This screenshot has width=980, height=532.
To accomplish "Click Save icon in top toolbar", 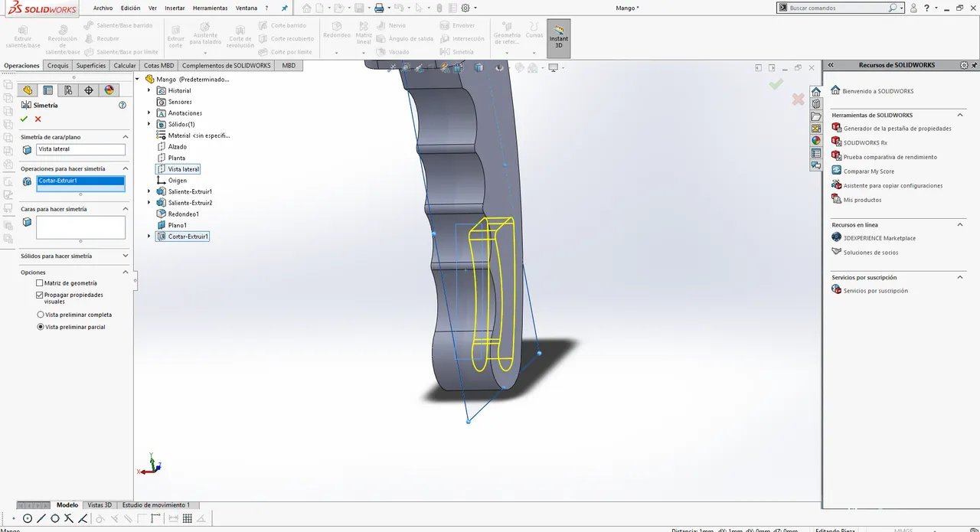I will (358, 8).
